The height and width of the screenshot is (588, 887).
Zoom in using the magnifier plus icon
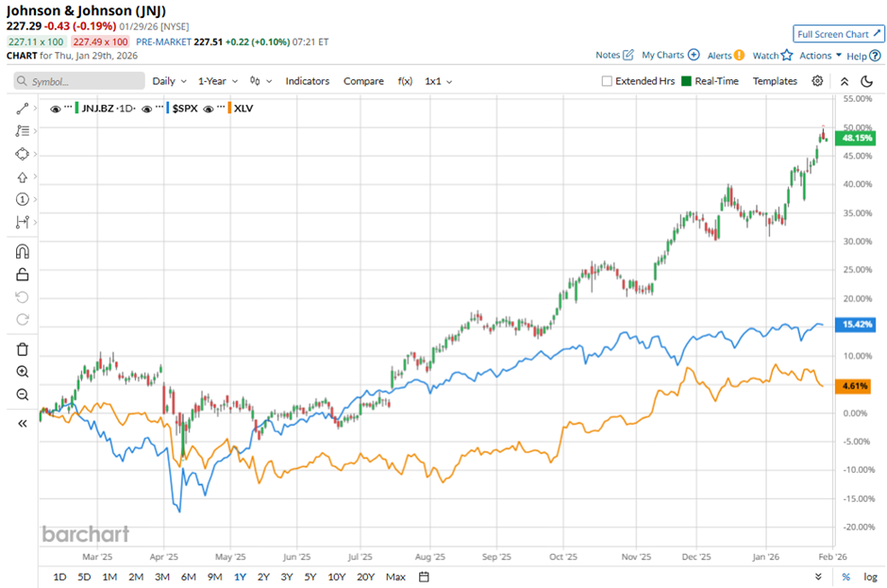23,372
